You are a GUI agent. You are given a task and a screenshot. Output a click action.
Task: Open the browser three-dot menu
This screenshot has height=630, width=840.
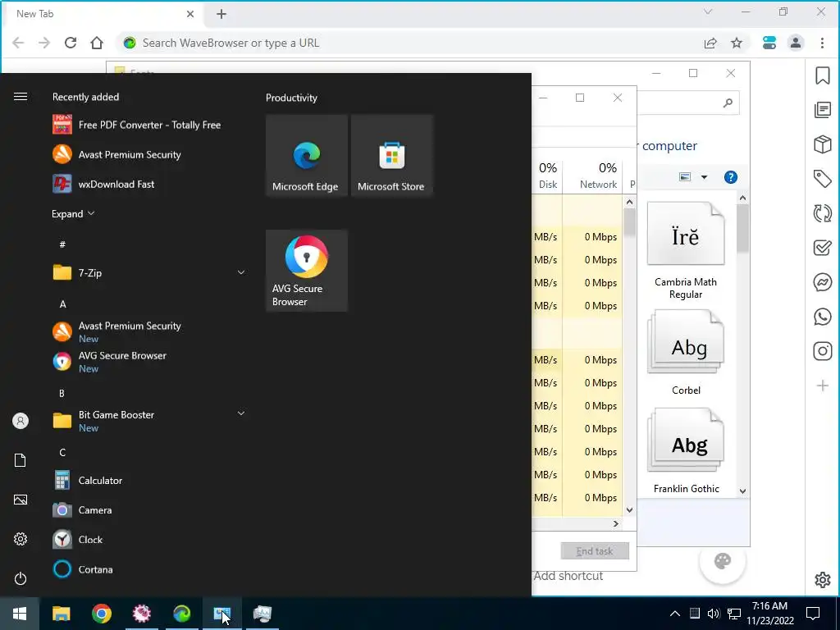tap(822, 43)
